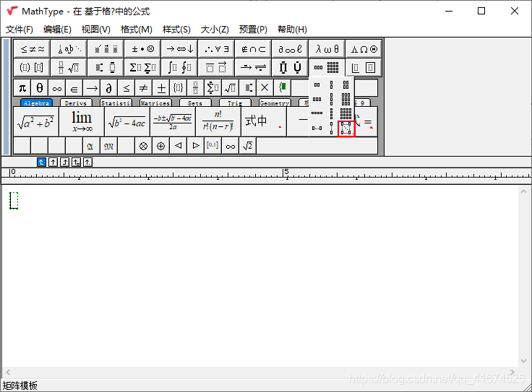
Task: Insert the 1x4 row vector template
Action: coord(317,113)
